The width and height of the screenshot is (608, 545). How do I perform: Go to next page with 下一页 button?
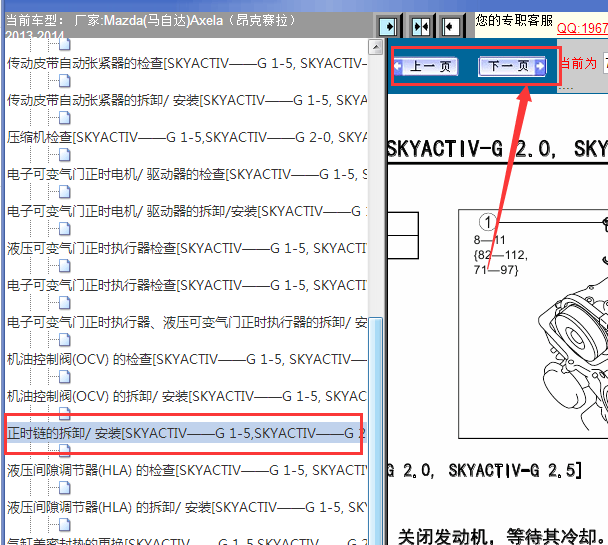(x=513, y=66)
